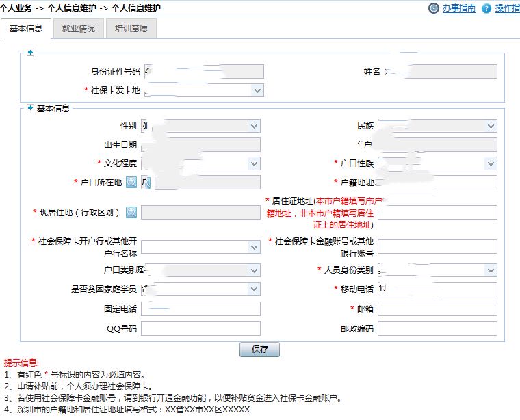Open the 人员身份类别 dropdown
Image resolution: width=520 pixels, height=420 pixels.
(x=491, y=270)
